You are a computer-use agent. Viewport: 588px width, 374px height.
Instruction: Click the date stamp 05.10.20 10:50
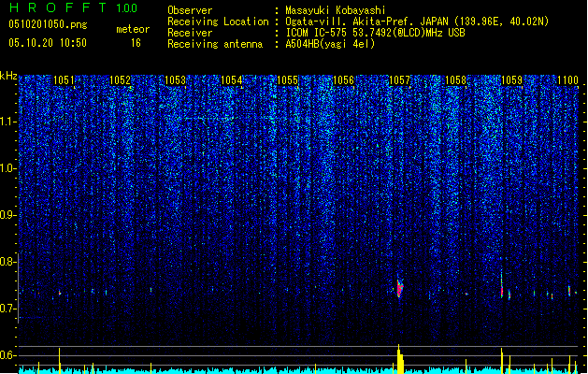(48, 43)
